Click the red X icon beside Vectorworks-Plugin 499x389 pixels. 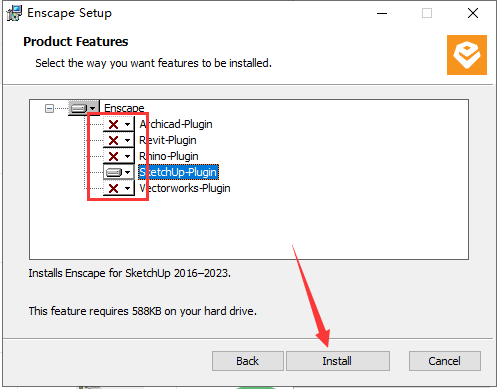click(x=113, y=188)
